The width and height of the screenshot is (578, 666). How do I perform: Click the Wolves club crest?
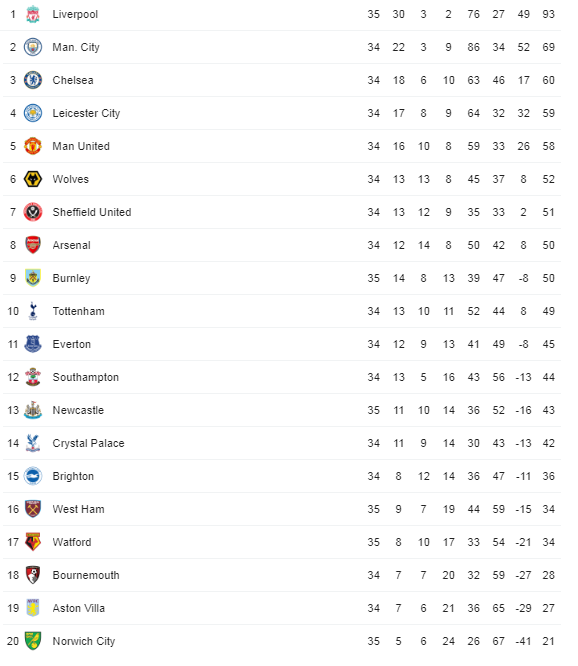pyautogui.click(x=33, y=179)
